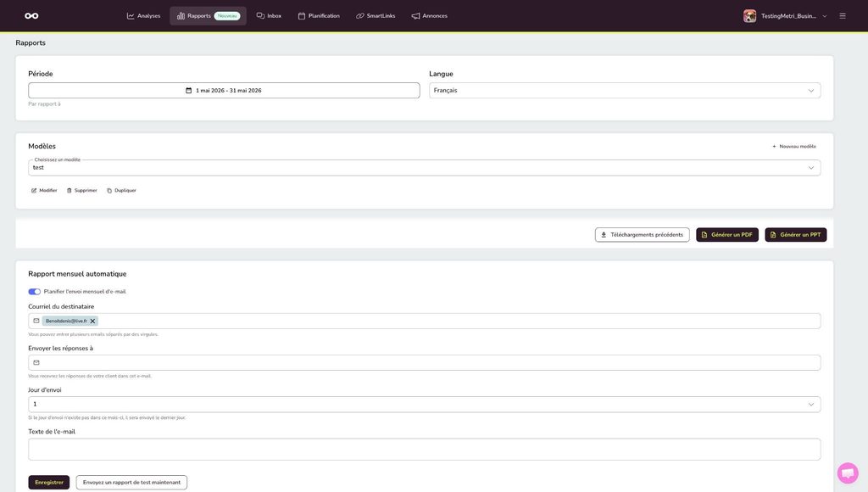Click Envoyez un rapport de test maintenant
This screenshot has height=492, width=868.
tap(131, 482)
